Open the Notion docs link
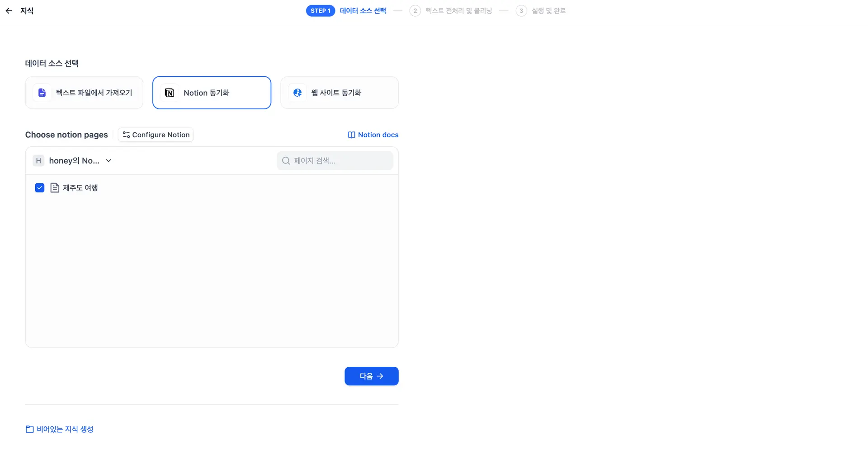This screenshot has height=453, width=868. click(x=378, y=135)
